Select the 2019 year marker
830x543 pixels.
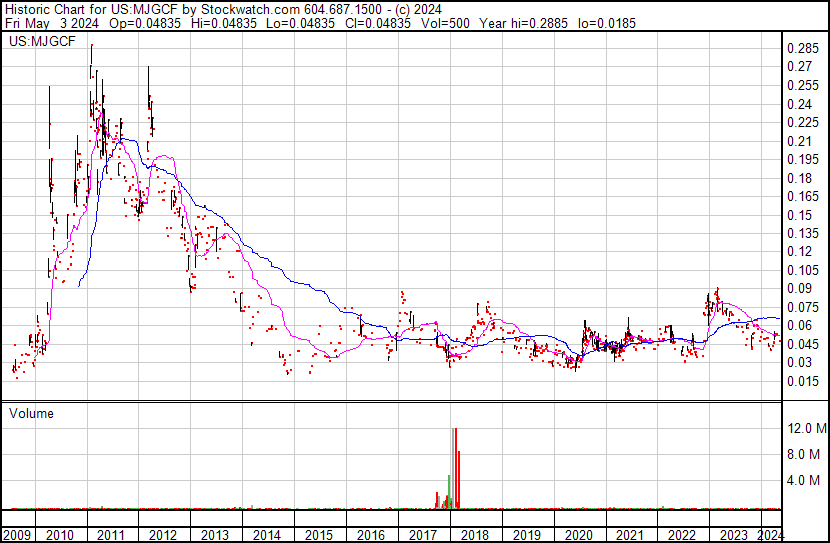[527, 535]
